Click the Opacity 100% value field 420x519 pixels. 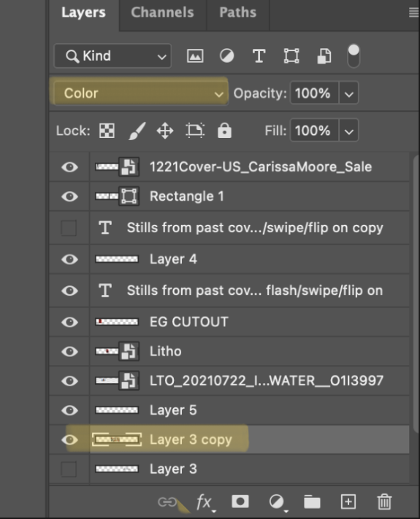coord(314,93)
